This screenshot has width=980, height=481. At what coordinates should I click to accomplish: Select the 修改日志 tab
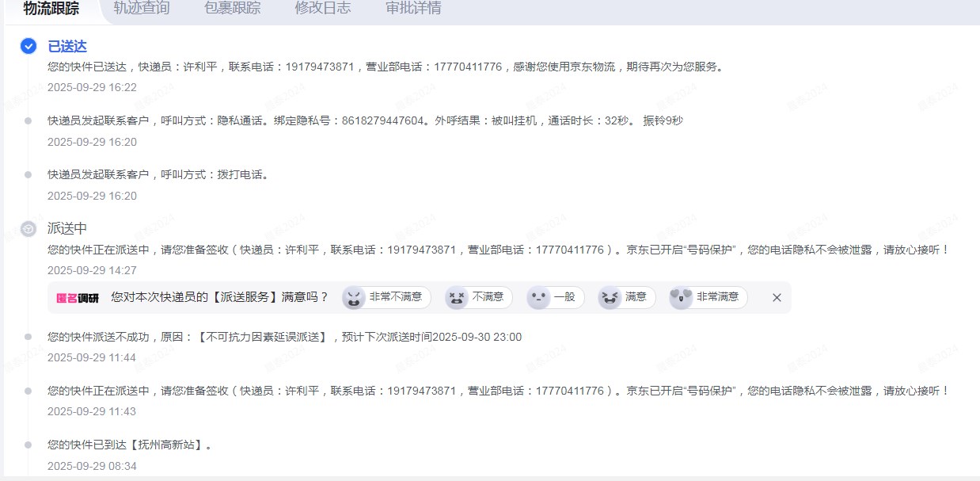[323, 9]
